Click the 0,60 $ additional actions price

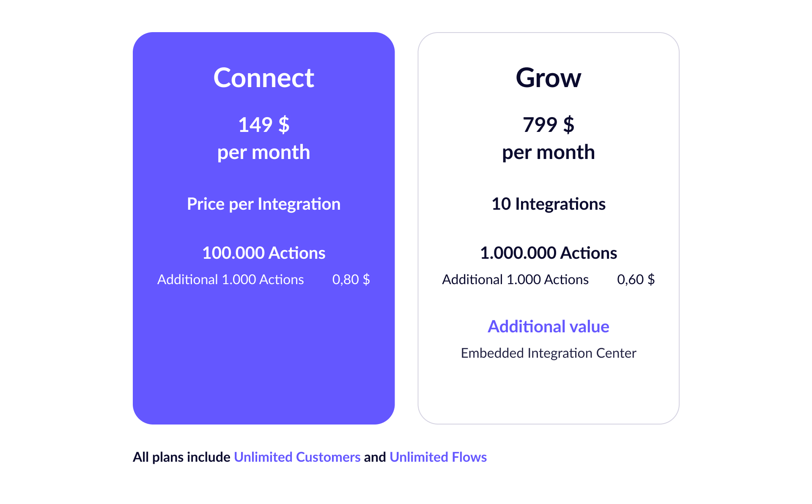point(636,279)
